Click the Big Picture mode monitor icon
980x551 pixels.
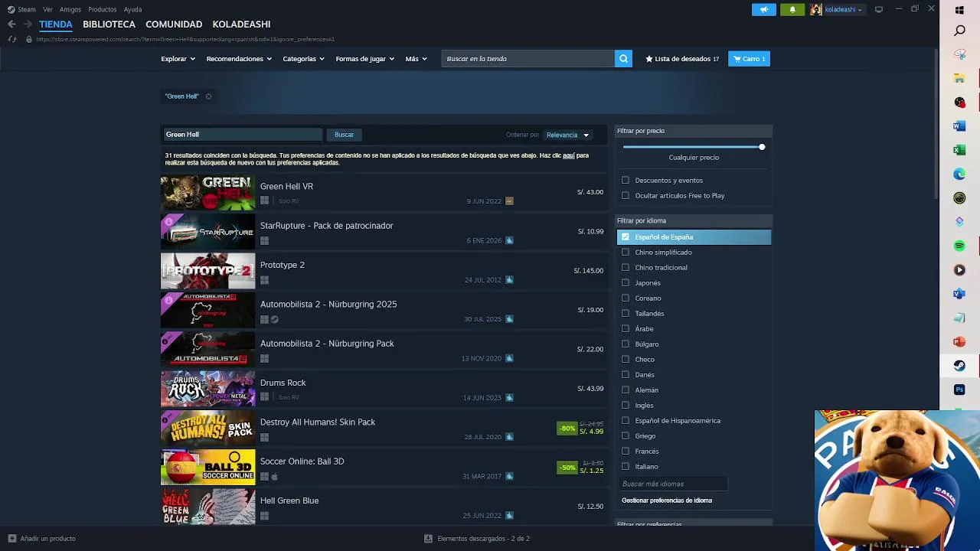[879, 9]
